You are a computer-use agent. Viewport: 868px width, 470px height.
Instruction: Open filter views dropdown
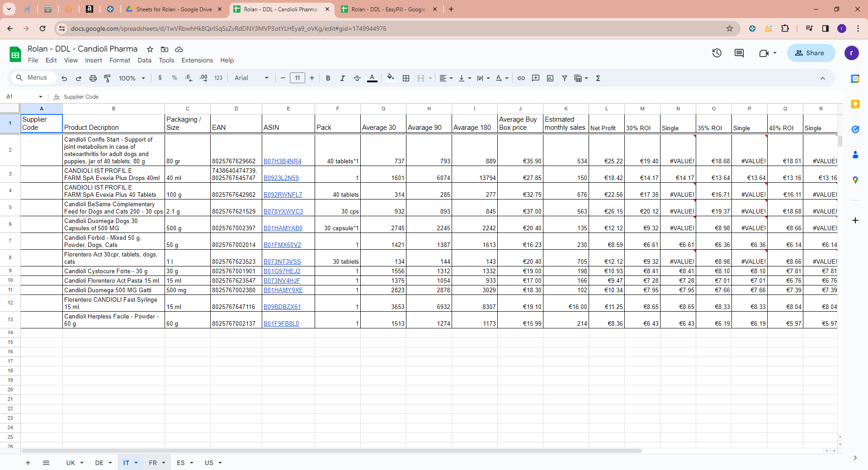point(581,78)
